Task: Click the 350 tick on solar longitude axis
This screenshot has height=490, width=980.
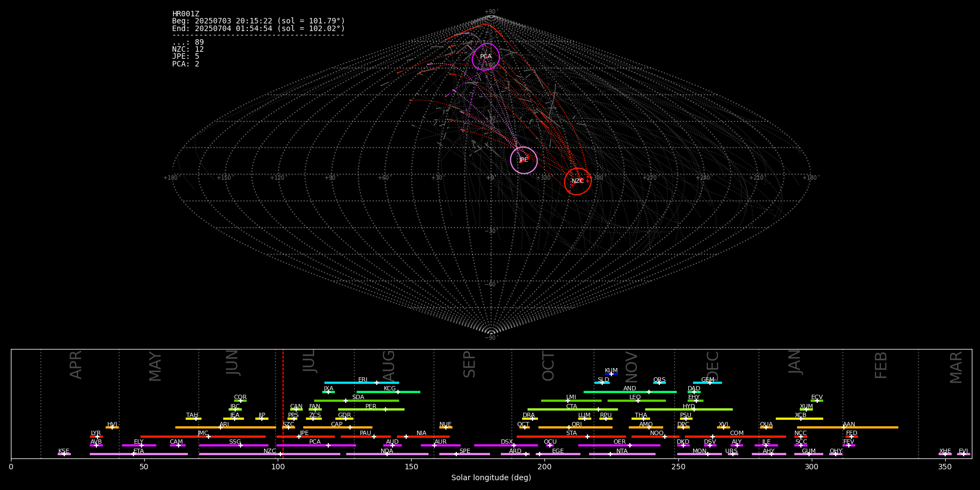Action: (x=945, y=467)
